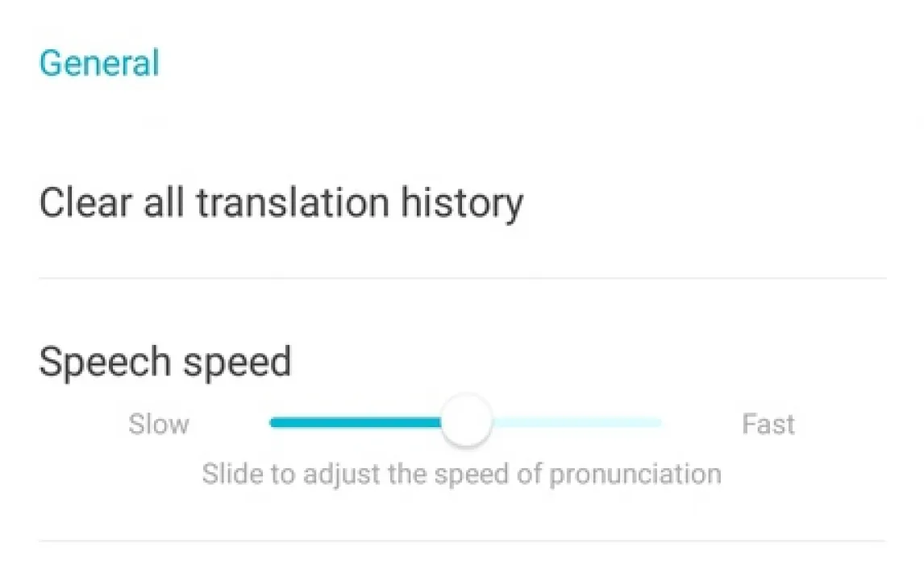
Task: Click the word 'speed' in the Speech speed title
Action: coord(236,362)
